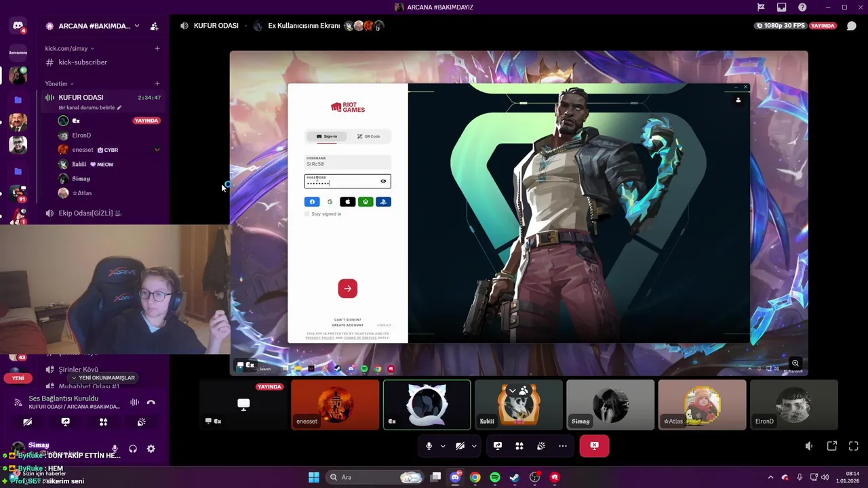The height and width of the screenshot is (488, 868).
Task: Mute microphone in bottom call controls
Action: 429,446
